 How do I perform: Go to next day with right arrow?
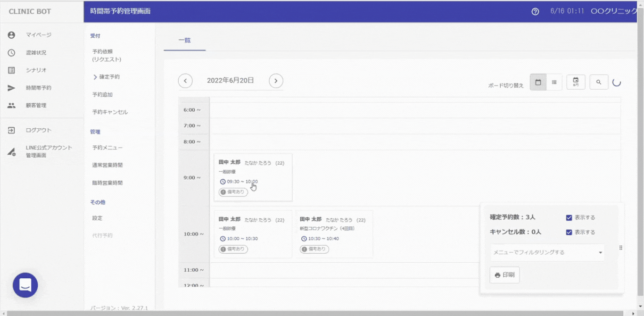[276, 81]
